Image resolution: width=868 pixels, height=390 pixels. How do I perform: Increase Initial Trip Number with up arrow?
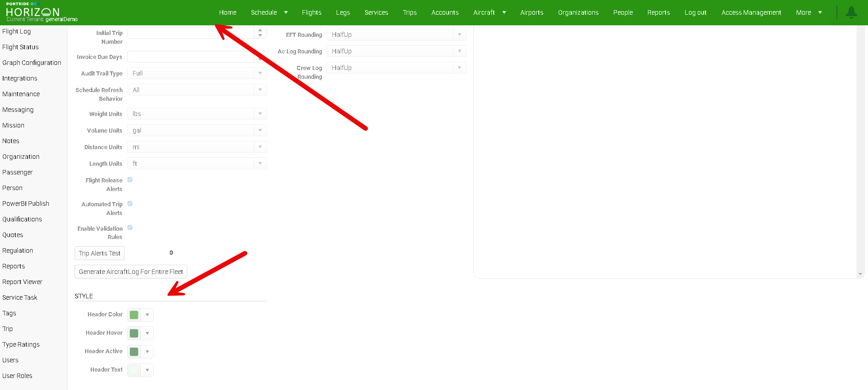pyautogui.click(x=260, y=30)
